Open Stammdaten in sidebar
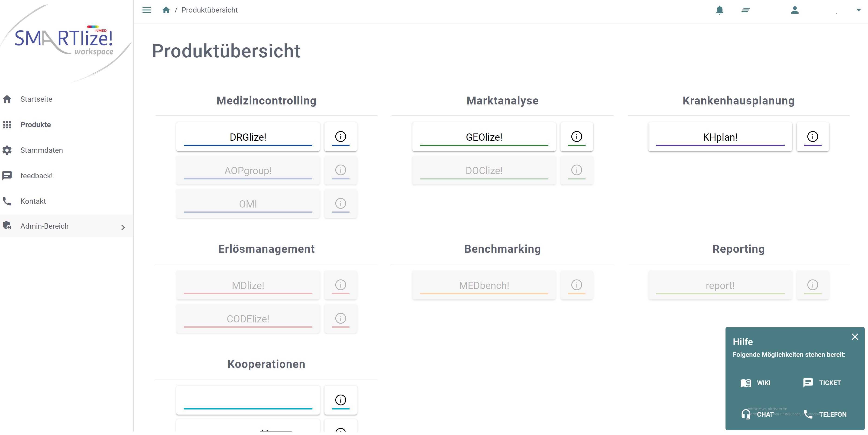Viewport: 868px width, 435px height. pos(42,150)
